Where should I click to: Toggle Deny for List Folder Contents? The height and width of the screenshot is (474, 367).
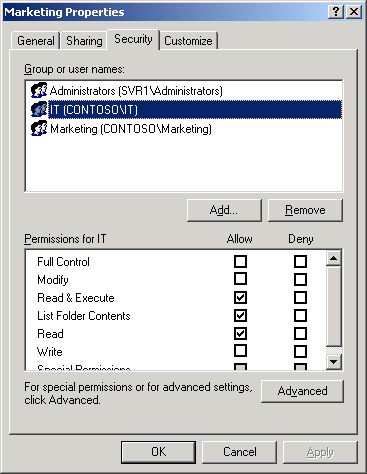tap(300, 315)
